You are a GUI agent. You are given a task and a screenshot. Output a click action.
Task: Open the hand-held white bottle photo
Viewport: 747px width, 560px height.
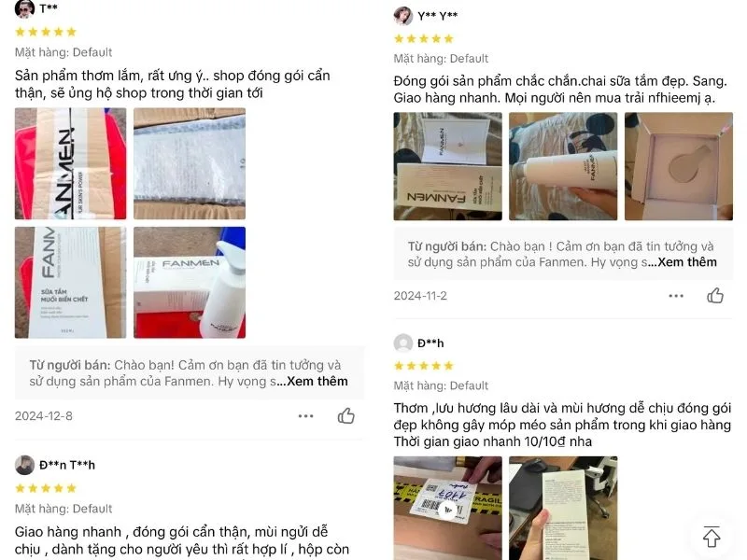tap(563, 166)
